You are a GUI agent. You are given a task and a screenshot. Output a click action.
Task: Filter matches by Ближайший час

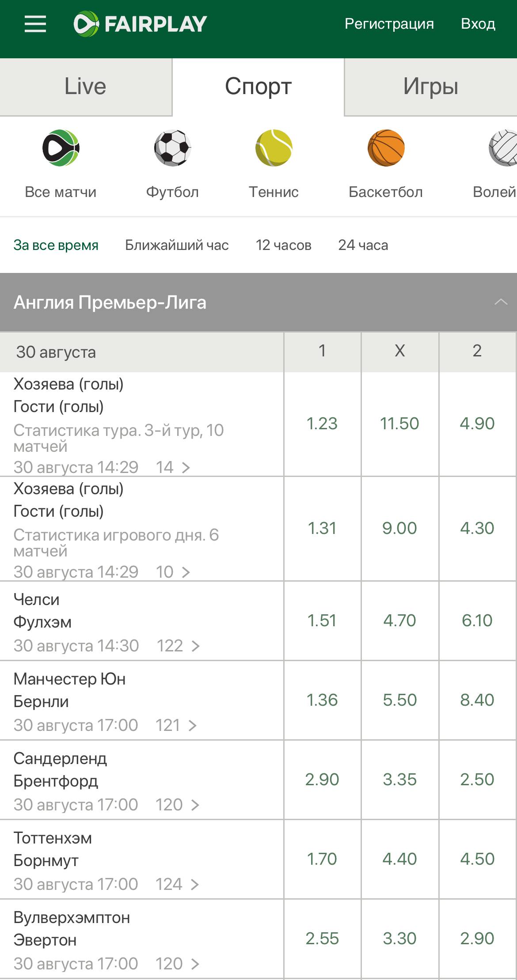click(177, 245)
